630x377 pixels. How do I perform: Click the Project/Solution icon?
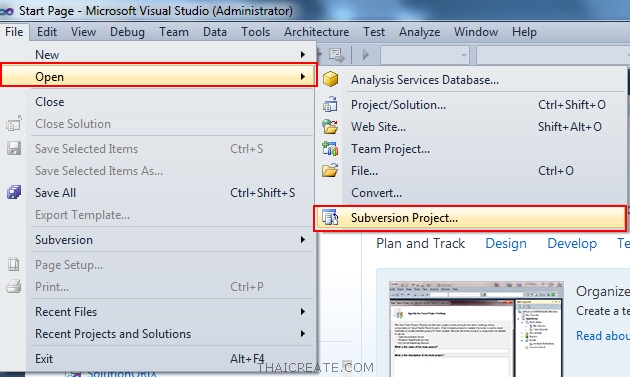tap(330, 104)
